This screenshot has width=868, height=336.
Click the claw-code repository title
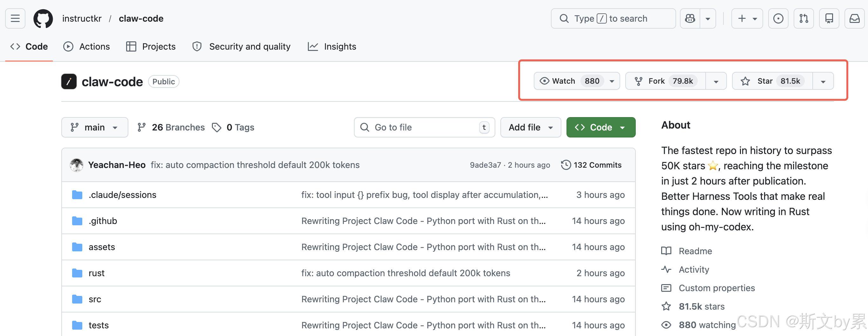[x=112, y=82]
